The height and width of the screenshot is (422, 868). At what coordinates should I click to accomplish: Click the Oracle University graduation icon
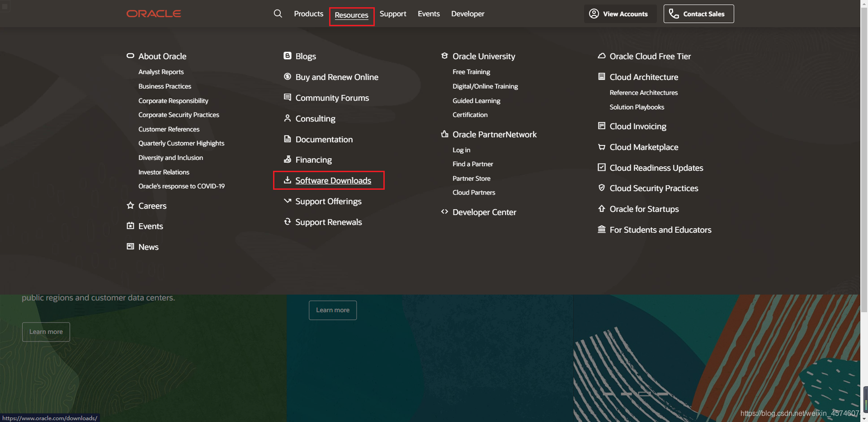(x=445, y=56)
